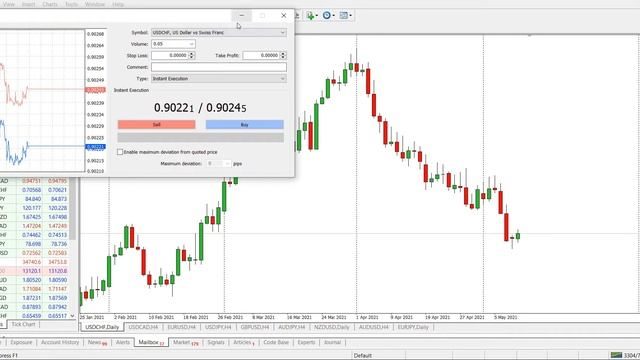Image resolution: width=640 pixels, height=360 pixels.
Task: Switch to the GBPUSD,H4 chart tab
Action: pos(255,327)
